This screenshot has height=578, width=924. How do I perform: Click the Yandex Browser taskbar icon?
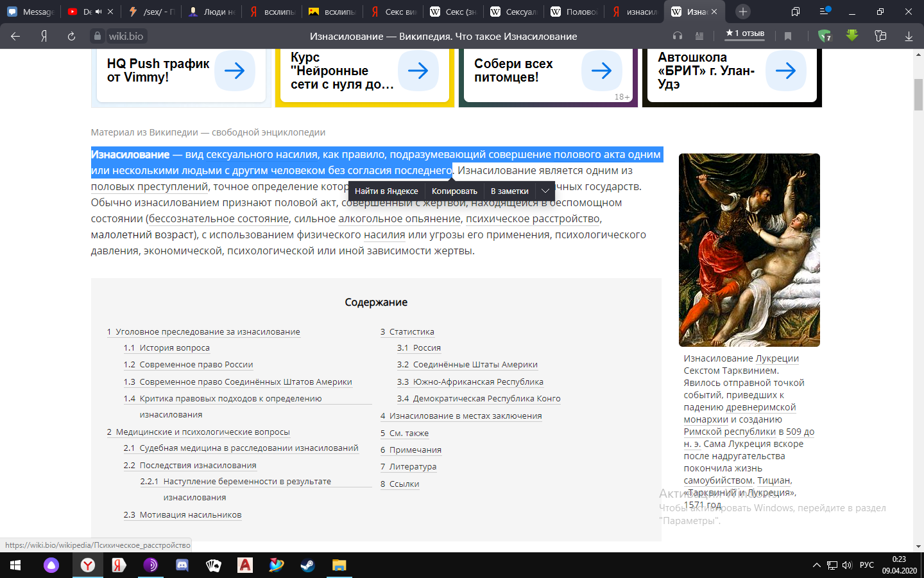[87, 565]
